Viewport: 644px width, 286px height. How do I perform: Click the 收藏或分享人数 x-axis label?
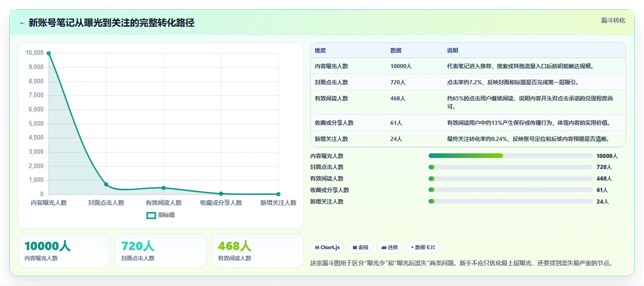[x=221, y=203]
